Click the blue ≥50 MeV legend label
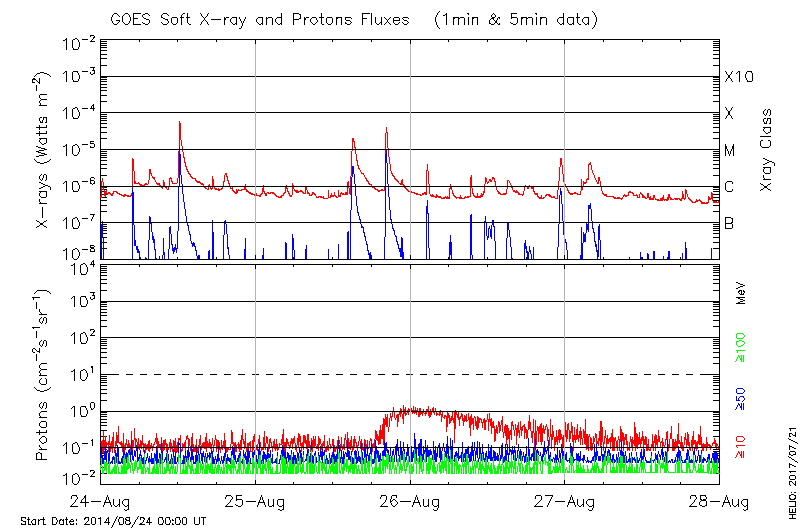 741,400
